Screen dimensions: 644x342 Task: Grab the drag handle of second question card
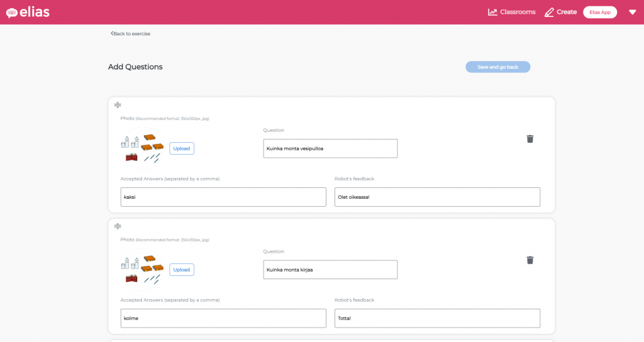(x=118, y=226)
